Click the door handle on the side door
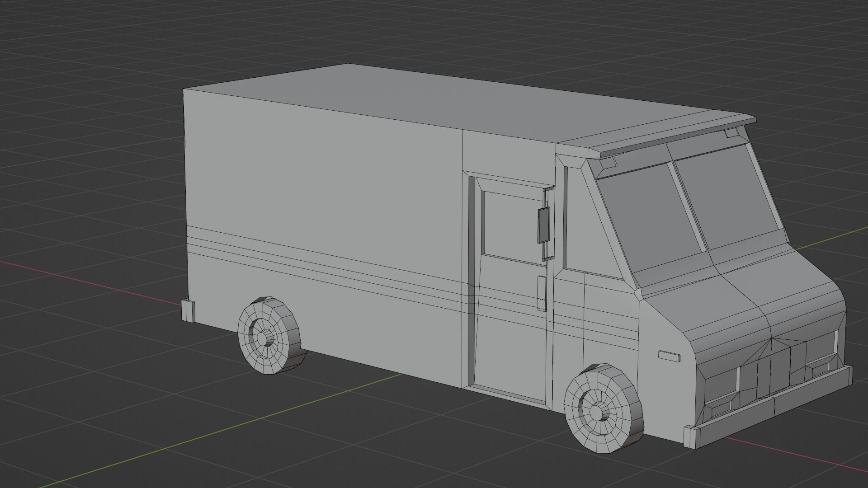Screen dimensions: 868x488 tap(542, 293)
